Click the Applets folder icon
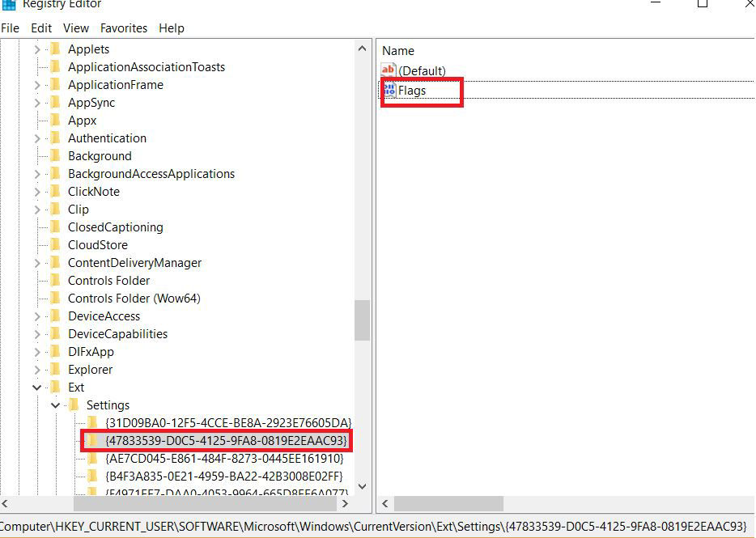Screen dimensions: 756x538 (x=56, y=49)
